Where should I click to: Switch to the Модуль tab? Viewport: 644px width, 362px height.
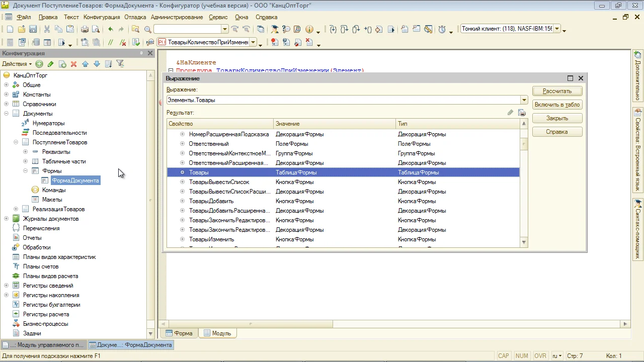[217, 333]
